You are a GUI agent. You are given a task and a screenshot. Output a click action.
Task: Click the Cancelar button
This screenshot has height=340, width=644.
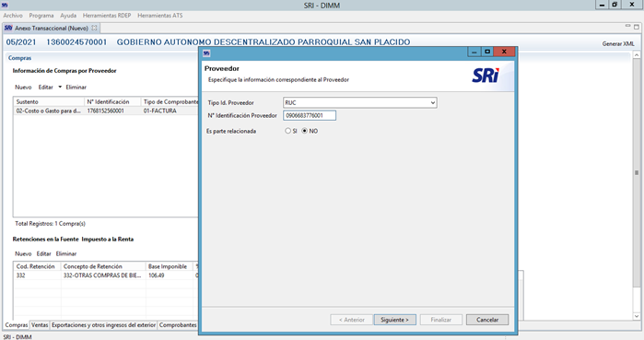click(487, 320)
